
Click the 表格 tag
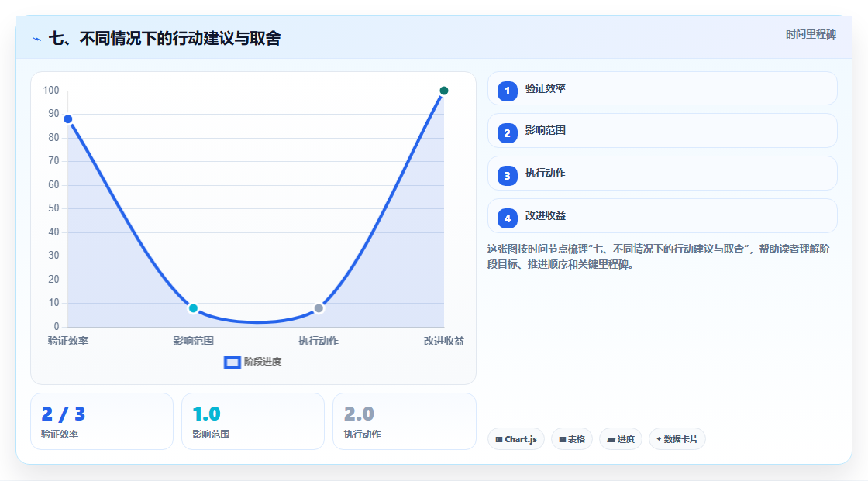tap(572, 439)
